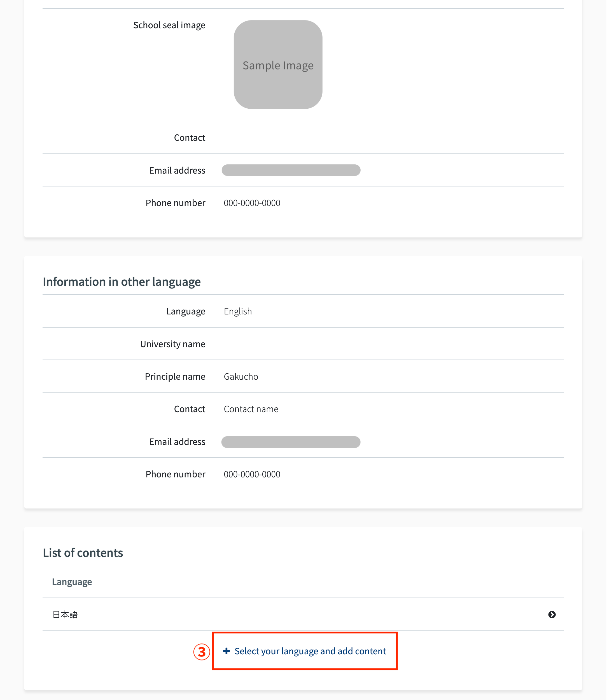Click the Gakucho principle name value
Image resolution: width=607 pixels, height=700 pixels.
pos(241,376)
